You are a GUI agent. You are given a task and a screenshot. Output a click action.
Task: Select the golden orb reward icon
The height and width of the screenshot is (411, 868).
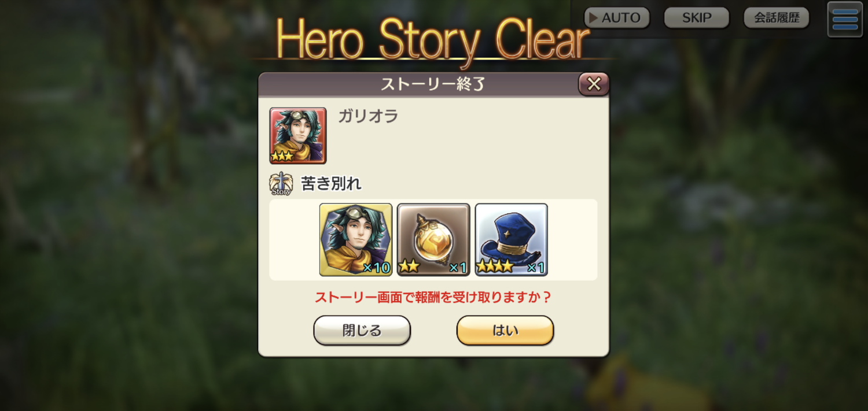[433, 239]
